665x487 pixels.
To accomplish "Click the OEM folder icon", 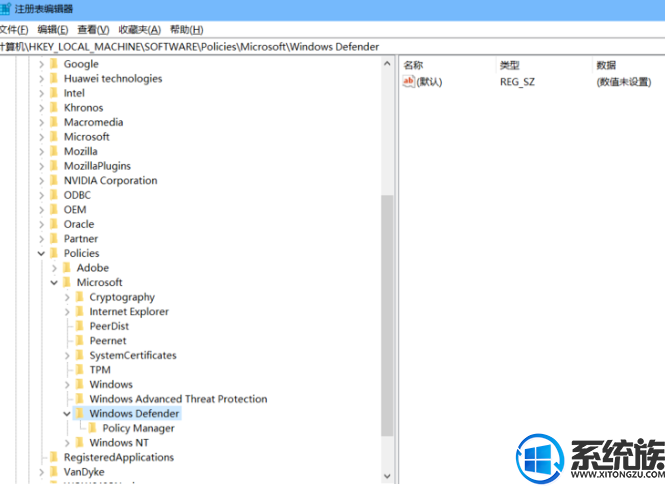I will pos(54,210).
